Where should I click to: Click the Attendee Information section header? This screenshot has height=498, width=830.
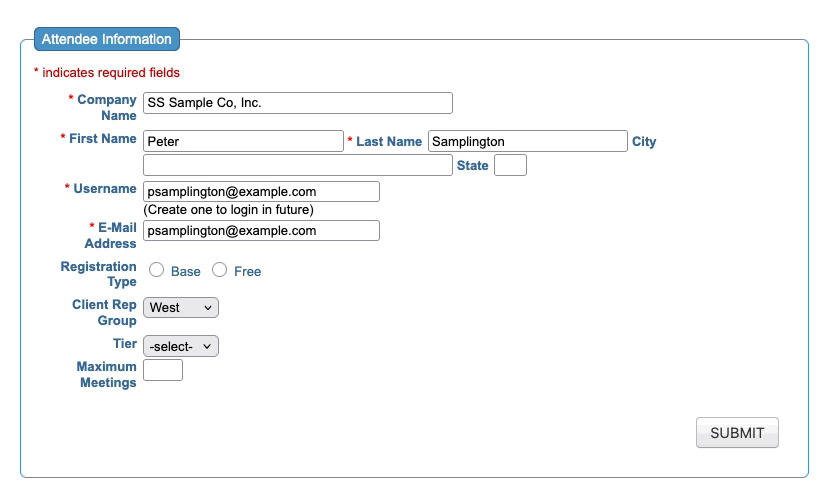[x=107, y=39]
